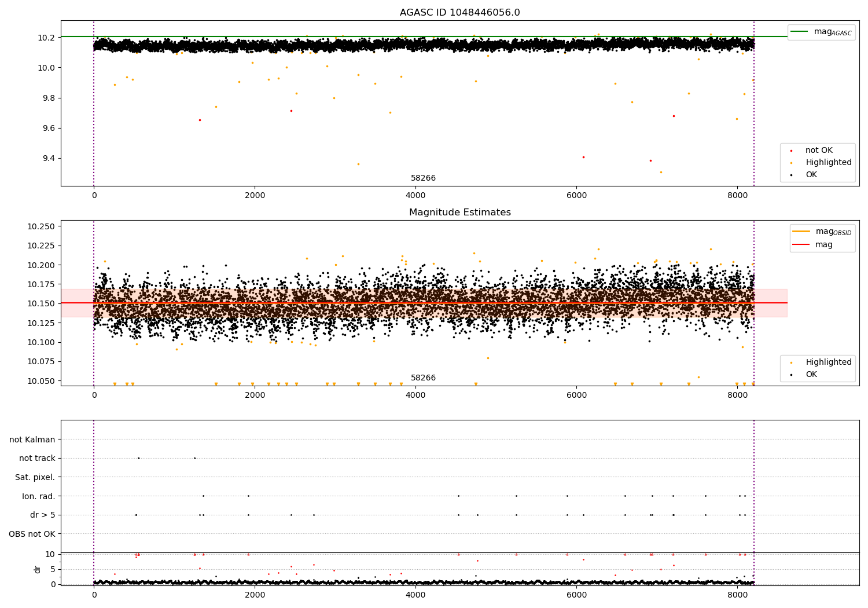
Task: Click the 'Magnitude Estimates' plot title
Action: point(459,213)
